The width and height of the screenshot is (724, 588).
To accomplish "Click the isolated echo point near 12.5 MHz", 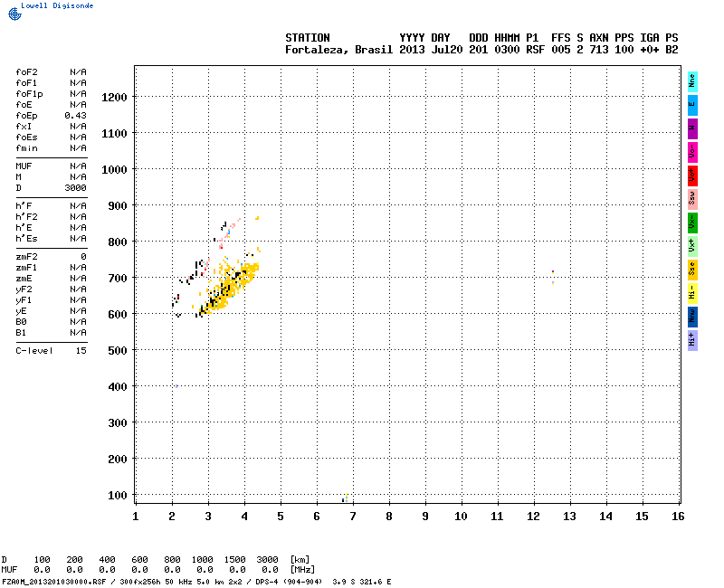I will 553,277.
